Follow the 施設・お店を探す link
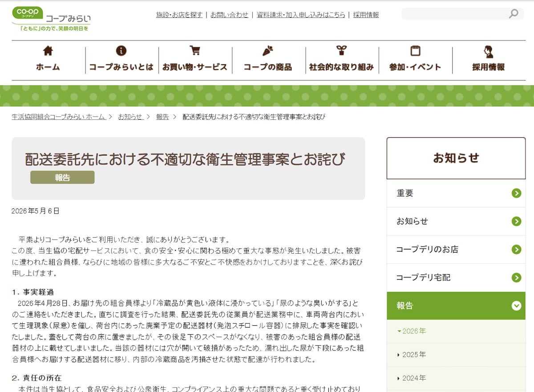 coord(179,15)
